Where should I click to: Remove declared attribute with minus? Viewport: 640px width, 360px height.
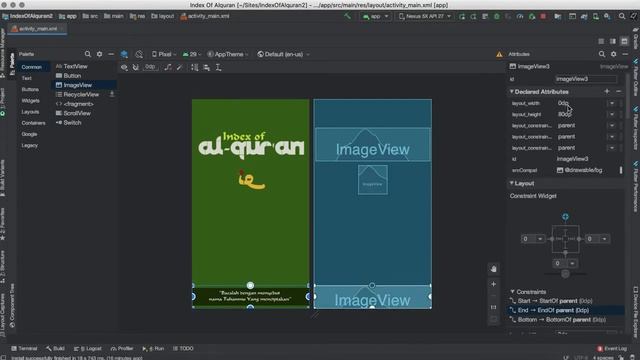click(x=618, y=91)
